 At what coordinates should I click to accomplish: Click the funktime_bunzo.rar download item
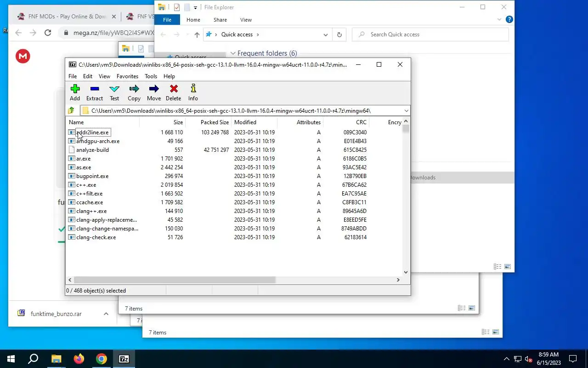(x=56, y=314)
